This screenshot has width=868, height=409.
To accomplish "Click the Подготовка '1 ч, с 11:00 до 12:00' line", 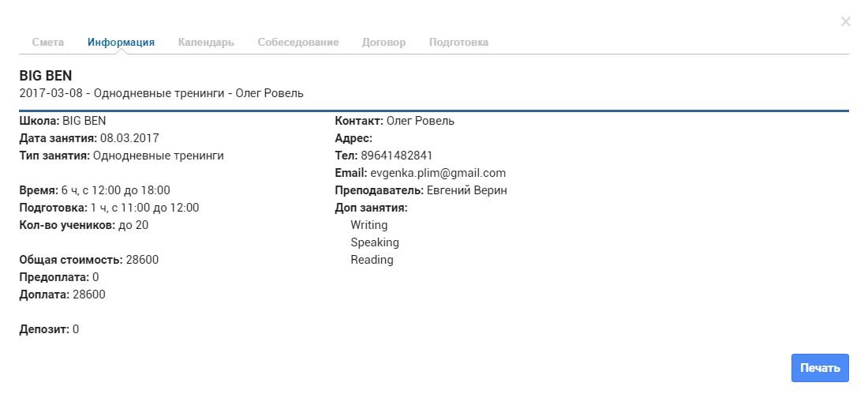I will pos(109,208).
